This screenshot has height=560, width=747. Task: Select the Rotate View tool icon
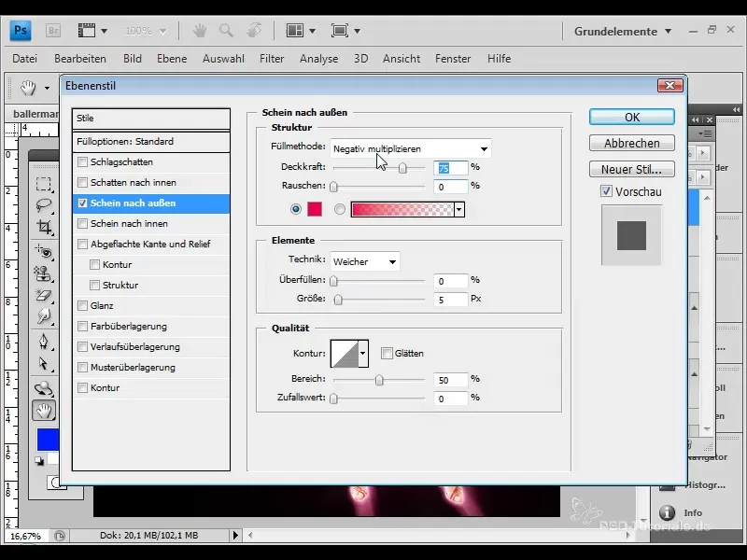pos(254,31)
